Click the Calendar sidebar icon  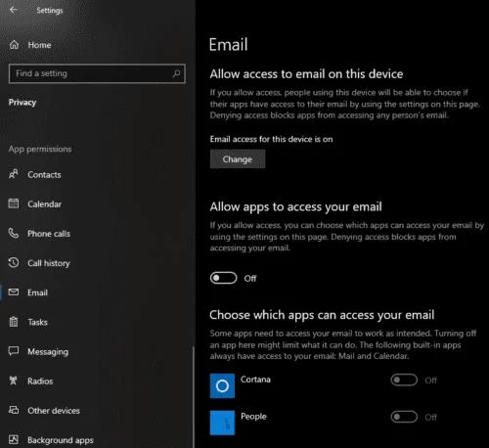(14, 203)
